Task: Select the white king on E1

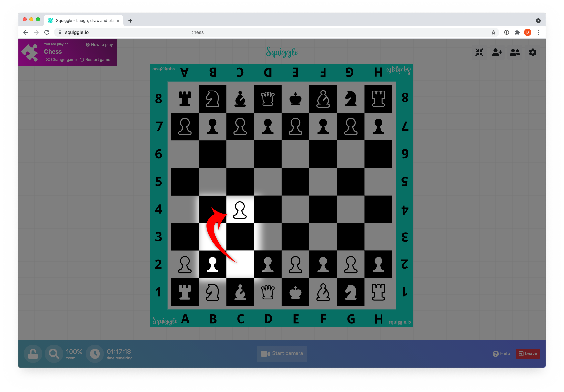Action: pos(296,292)
